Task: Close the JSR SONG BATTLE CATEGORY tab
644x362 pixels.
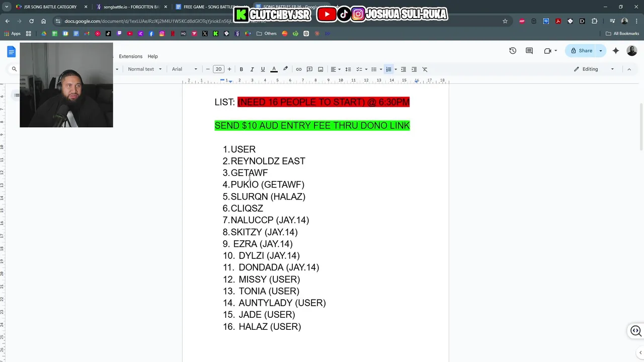Action: tap(86, 7)
